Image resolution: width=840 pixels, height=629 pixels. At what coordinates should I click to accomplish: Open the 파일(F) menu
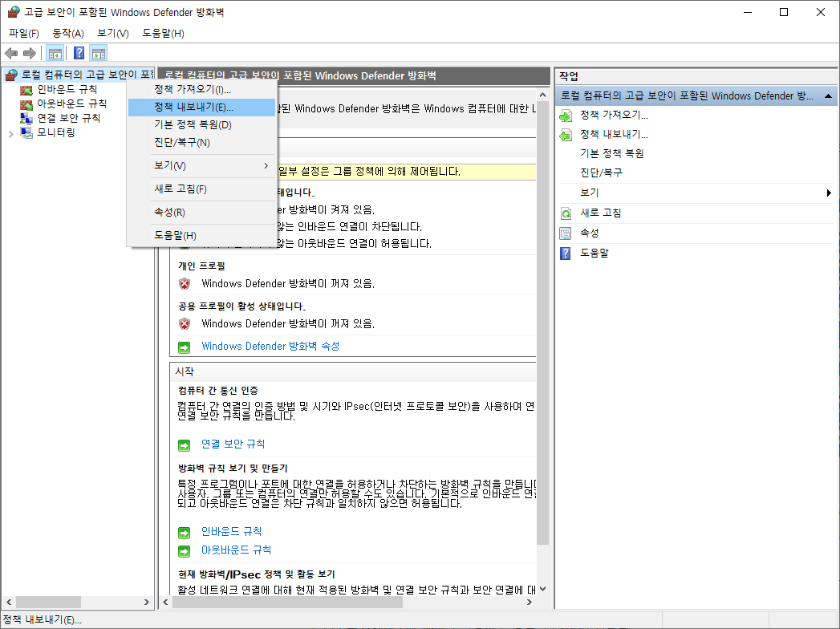[23, 33]
